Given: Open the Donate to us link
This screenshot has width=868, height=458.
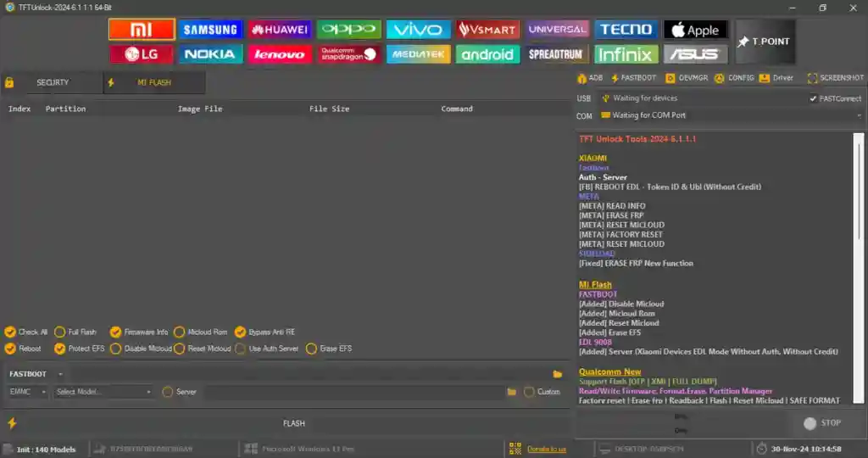Looking at the screenshot, I should 547,450.
